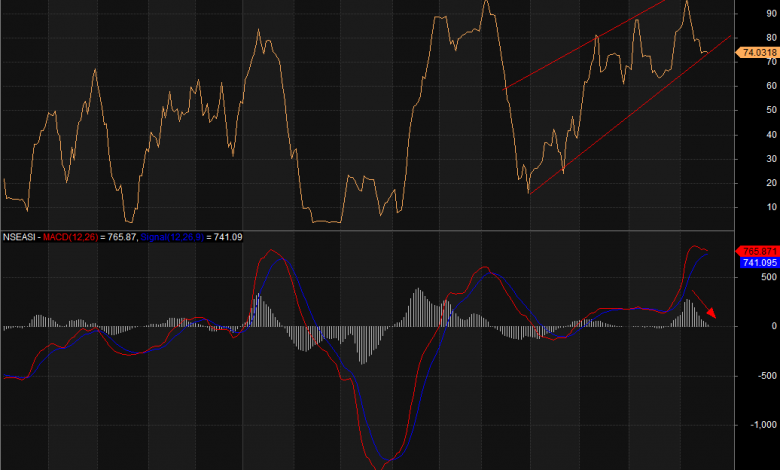This screenshot has height=470, width=780.
Task: Click the -500 axis label in MACD pane
Action: 767,376
